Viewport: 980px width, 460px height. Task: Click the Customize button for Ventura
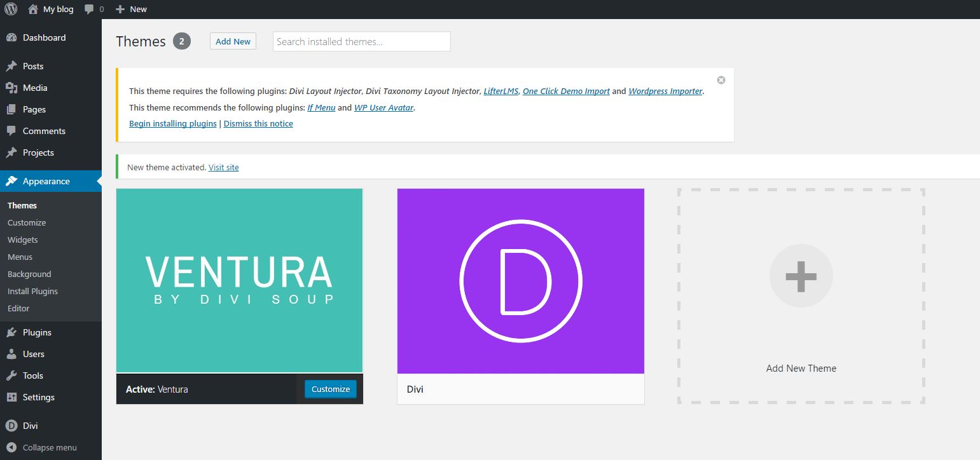click(x=331, y=389)
